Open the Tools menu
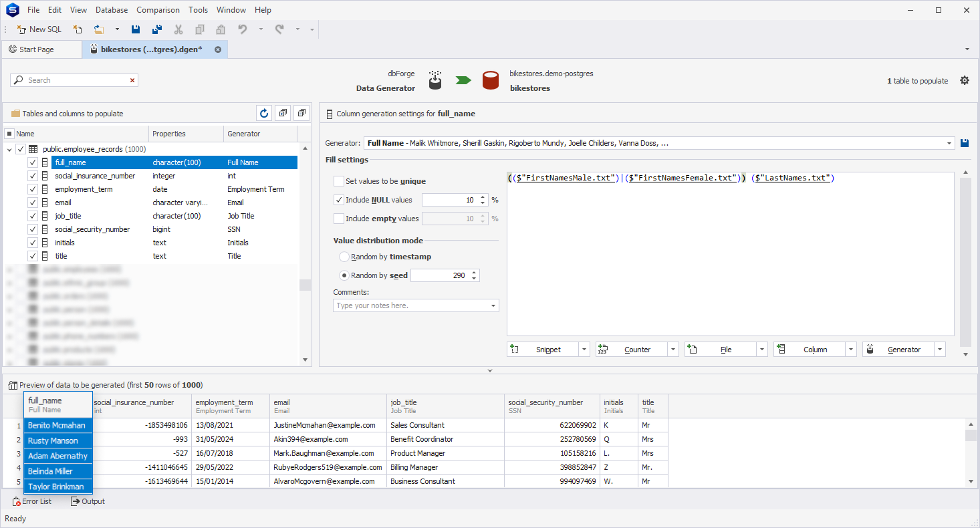 tap(198, 10)
